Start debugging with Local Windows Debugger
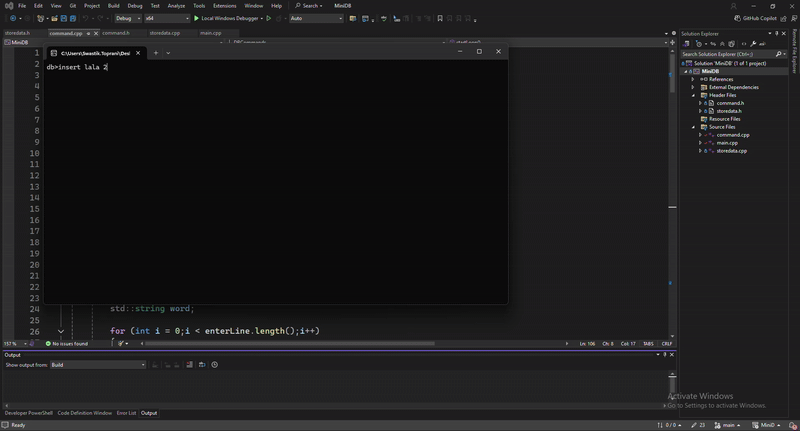The width and height of the screenshot is (800, 431). point(230,18)
